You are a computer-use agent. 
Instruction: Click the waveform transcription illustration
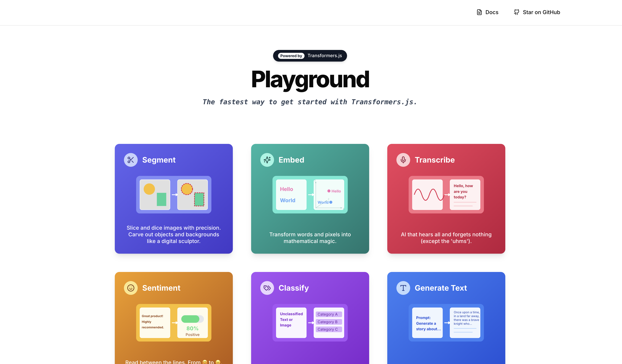[x=427, y=195]
